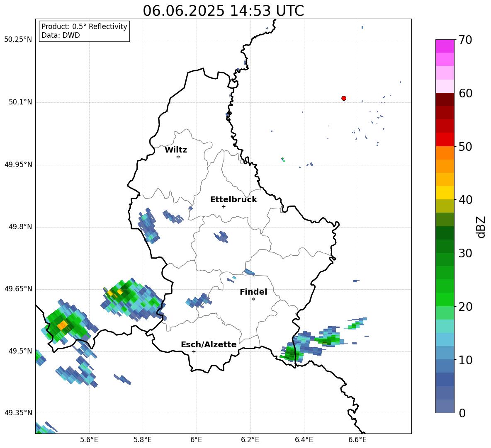491x448 pixels.
Task: Click the dBZ colorbar label
Action: (481, 227)
